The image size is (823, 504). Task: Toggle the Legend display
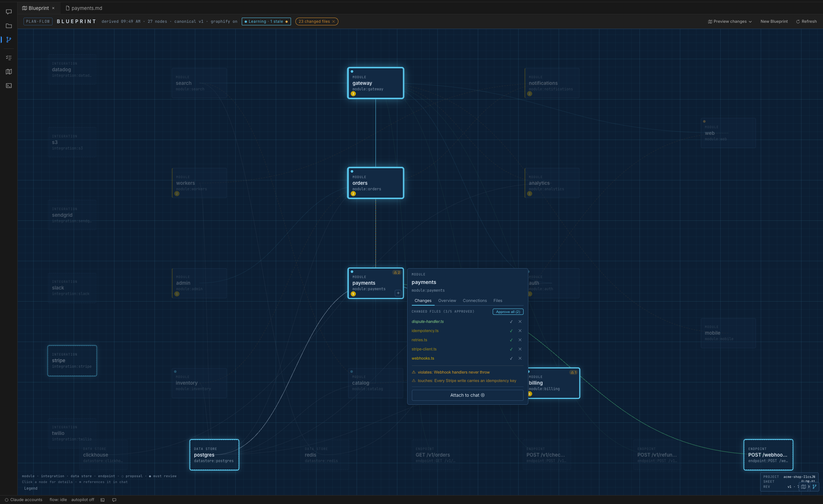tap(31, 489)
